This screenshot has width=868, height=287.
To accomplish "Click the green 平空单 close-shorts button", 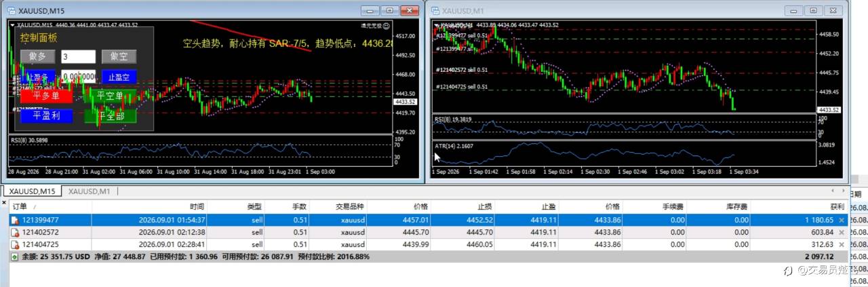I will (111, 96).
